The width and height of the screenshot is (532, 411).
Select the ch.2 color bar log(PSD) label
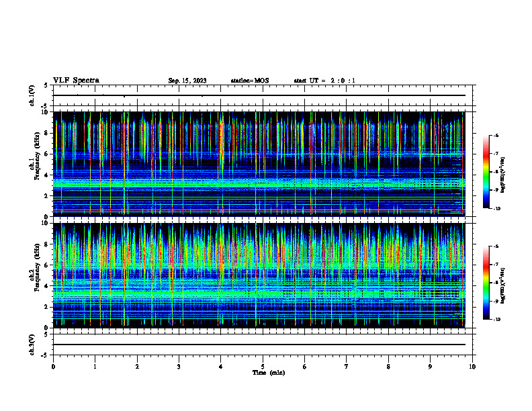[x=503, y=285]
